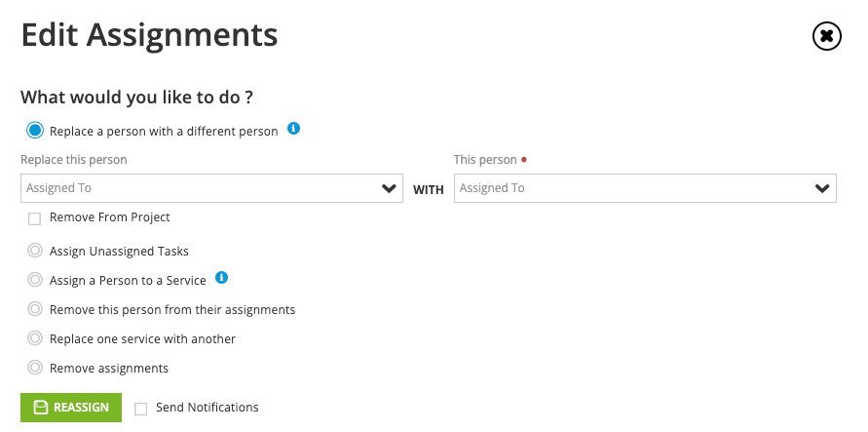Click the bold WITH label between dropdowns
Image resolution: width=868 pixels, height=432 pixels.
pyautogui.click(x=429, y=190)
